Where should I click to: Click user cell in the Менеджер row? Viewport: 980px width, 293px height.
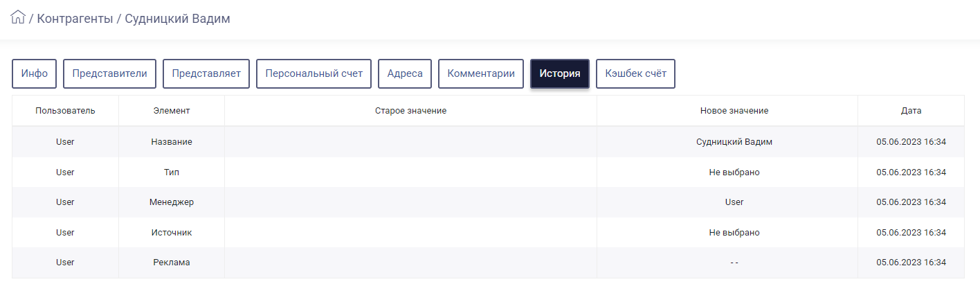pyautogui.click(x=65, y=202)
